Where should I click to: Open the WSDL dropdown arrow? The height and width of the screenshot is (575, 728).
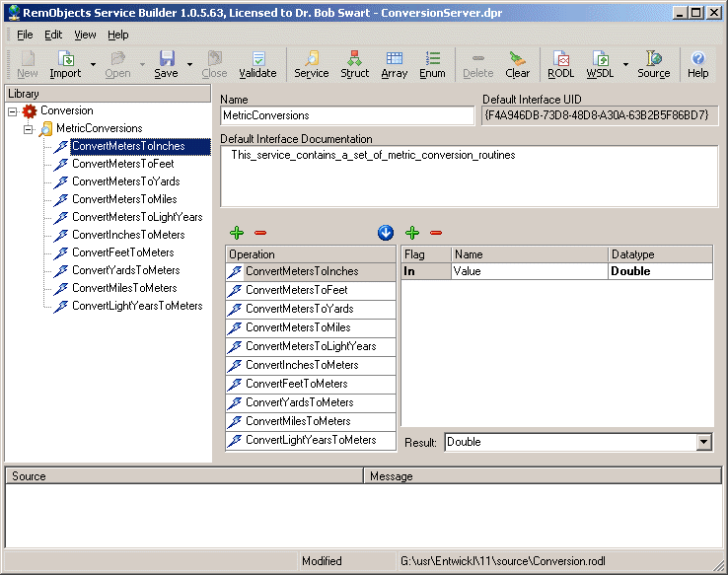(625, 64)
